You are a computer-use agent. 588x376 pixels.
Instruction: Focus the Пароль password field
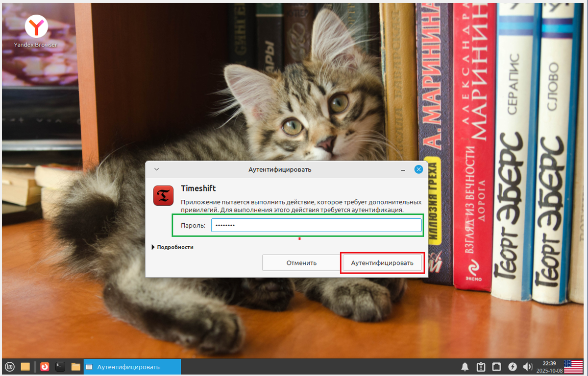click(x=316, y=225)
